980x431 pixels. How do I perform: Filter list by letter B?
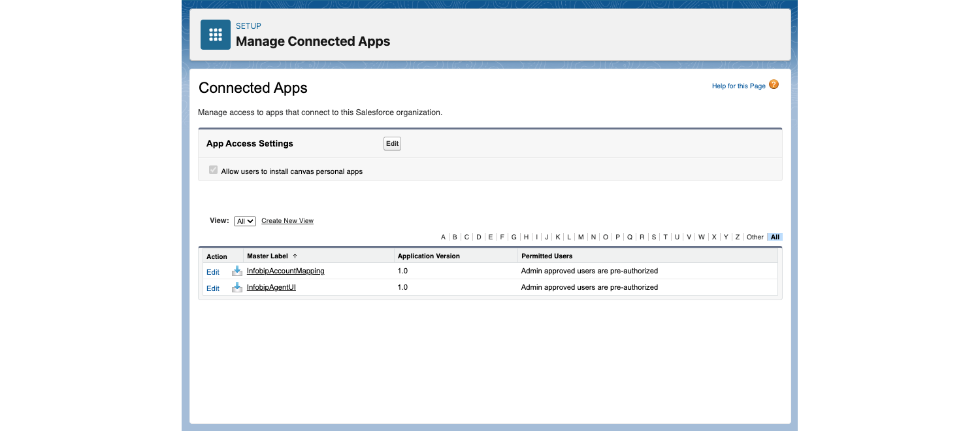click(455, 237)
